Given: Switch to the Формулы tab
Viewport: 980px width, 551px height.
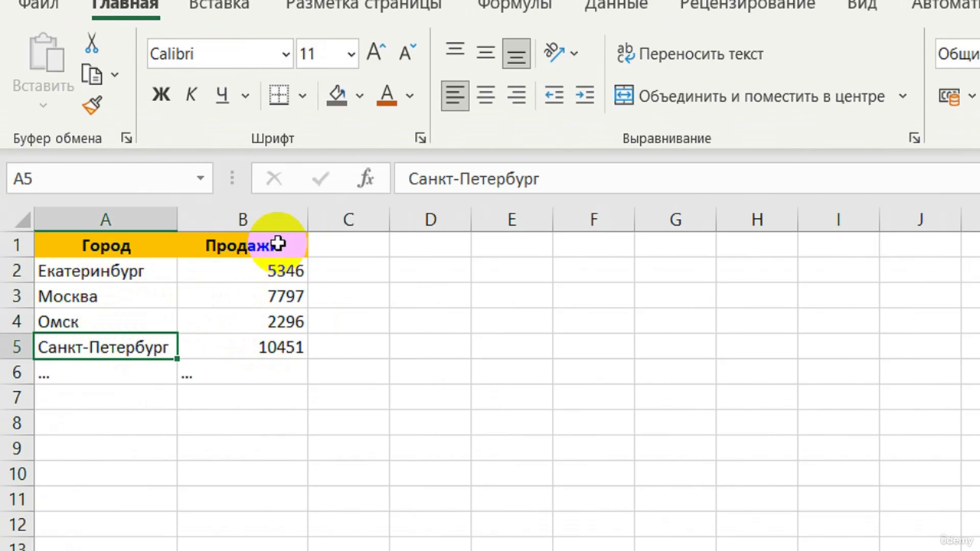Looking at the screenshot, I should (x=514, y=5).
